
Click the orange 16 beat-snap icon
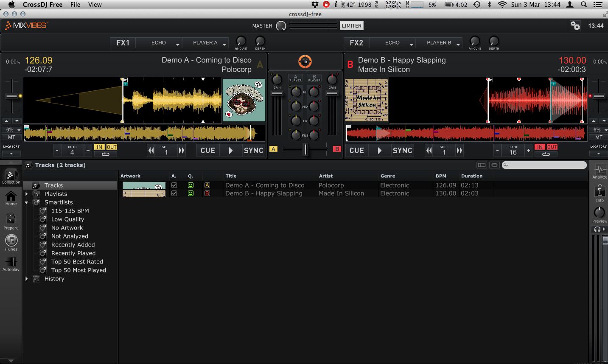click(305, 62)
